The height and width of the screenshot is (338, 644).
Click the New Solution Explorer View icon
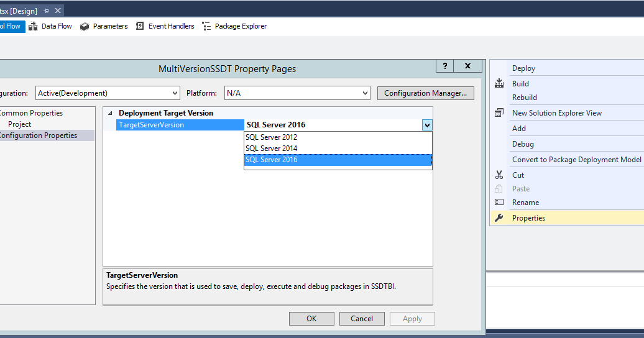[499, 113]
